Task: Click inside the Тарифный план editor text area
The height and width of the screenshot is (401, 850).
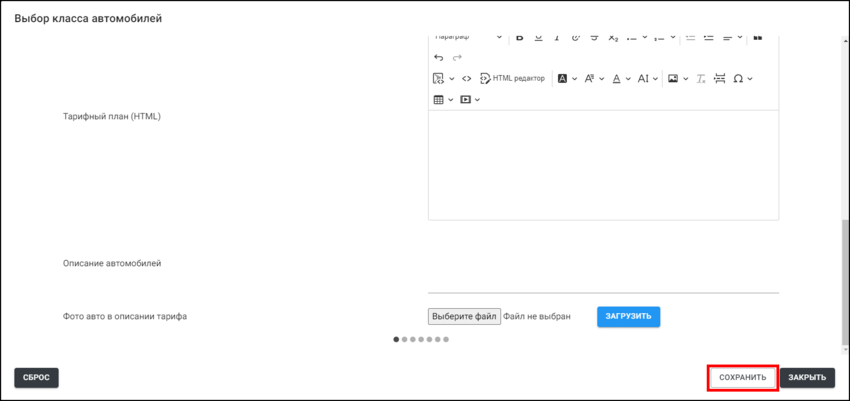Action: [603, 165]
